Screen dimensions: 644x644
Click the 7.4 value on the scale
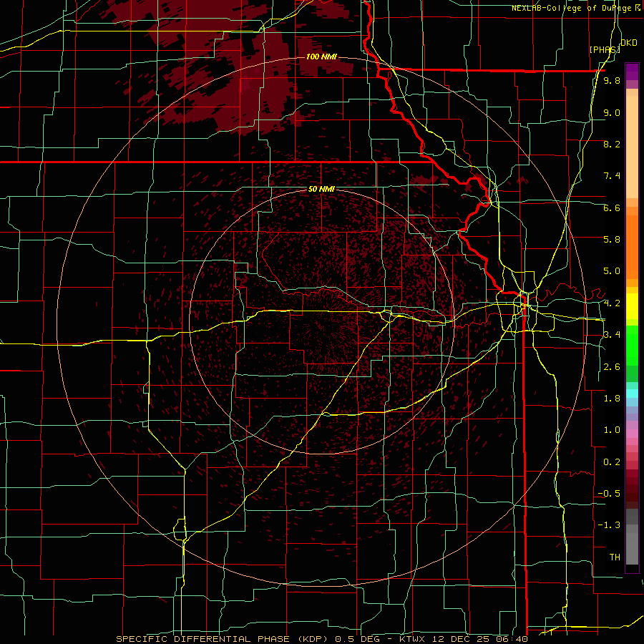coord(612,176)
